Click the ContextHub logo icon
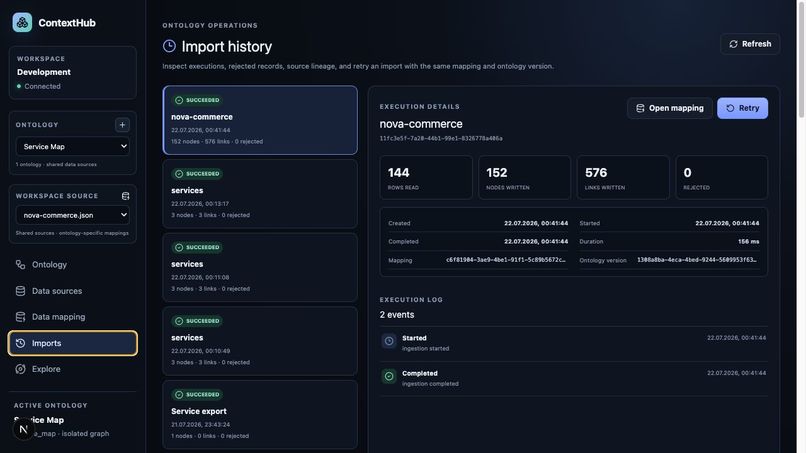Screen dimensions: 806x453 (22, 23)
